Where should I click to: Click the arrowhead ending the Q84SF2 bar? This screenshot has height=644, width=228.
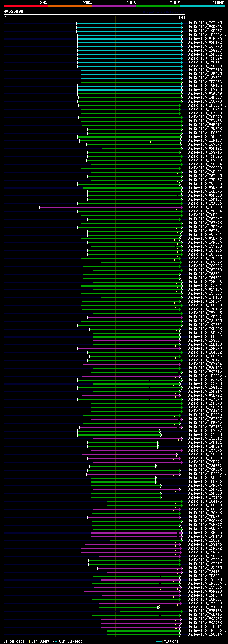(156, 466)
